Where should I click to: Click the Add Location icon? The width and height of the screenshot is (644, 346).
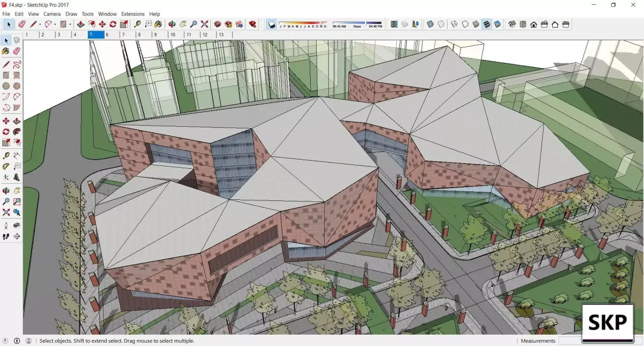pyautogui.click(x=394, y=24)
